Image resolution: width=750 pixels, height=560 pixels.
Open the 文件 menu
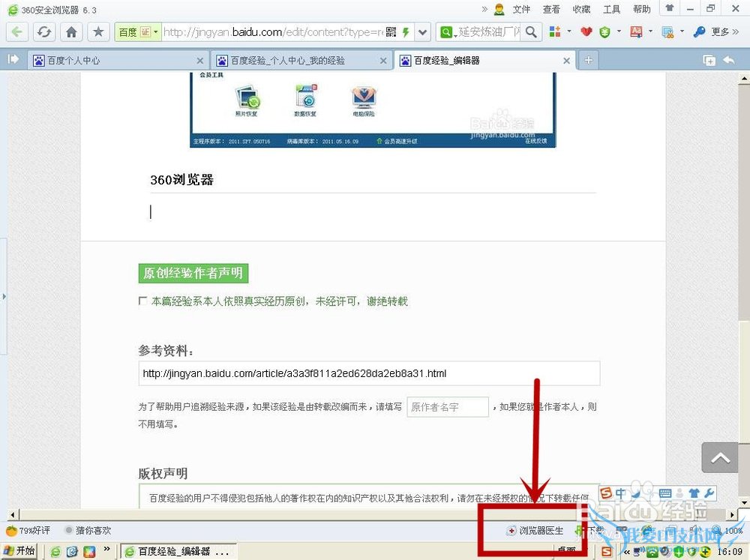[x=521, y=9]
